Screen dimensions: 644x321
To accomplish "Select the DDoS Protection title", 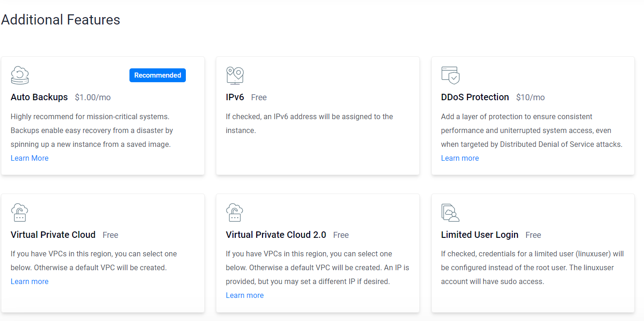I will pyautogui.click(x=475, y=97).
